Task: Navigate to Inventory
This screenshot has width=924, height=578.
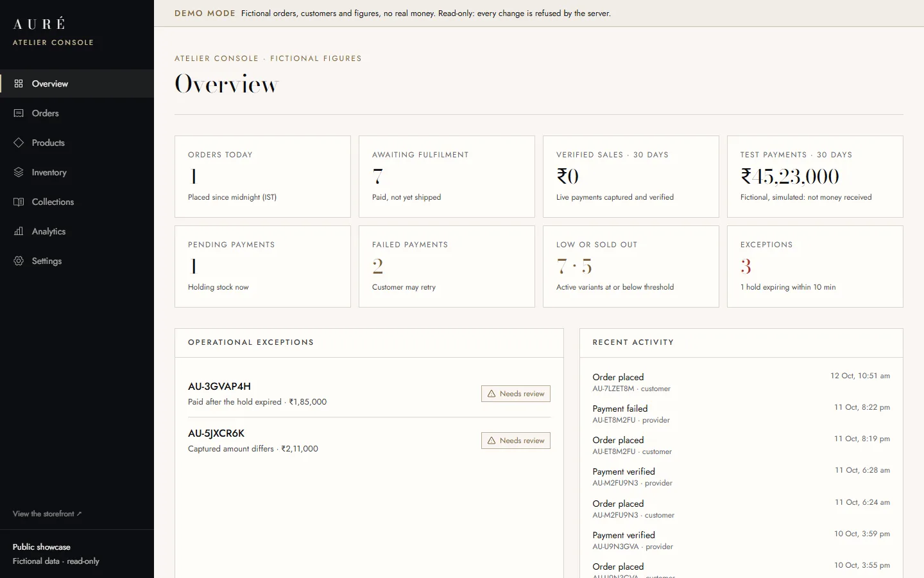Action: [x=77, y=172]
